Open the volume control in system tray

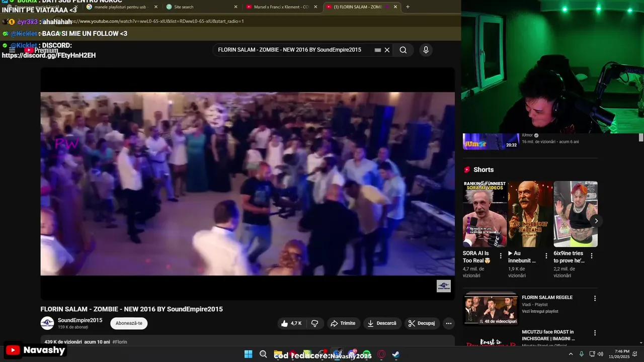pyautogui.click(x=600, y=354)
